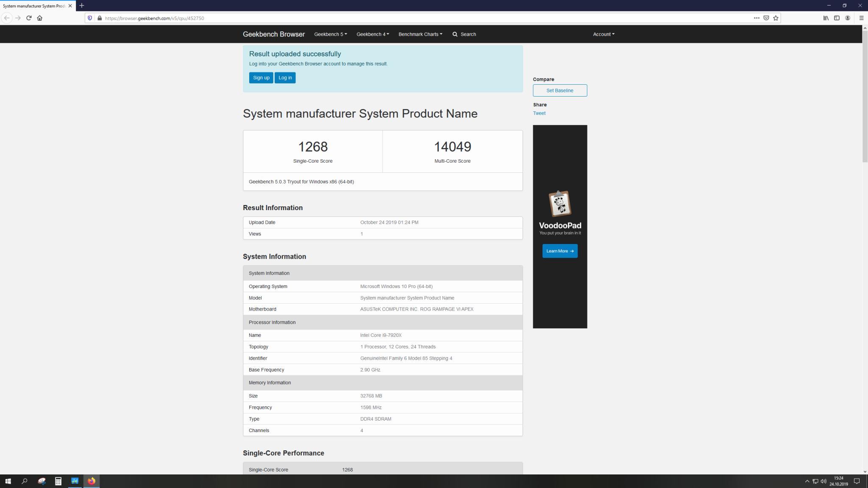868x488 pixels.
Task: Reload the current page
Action: coord(29,18)
